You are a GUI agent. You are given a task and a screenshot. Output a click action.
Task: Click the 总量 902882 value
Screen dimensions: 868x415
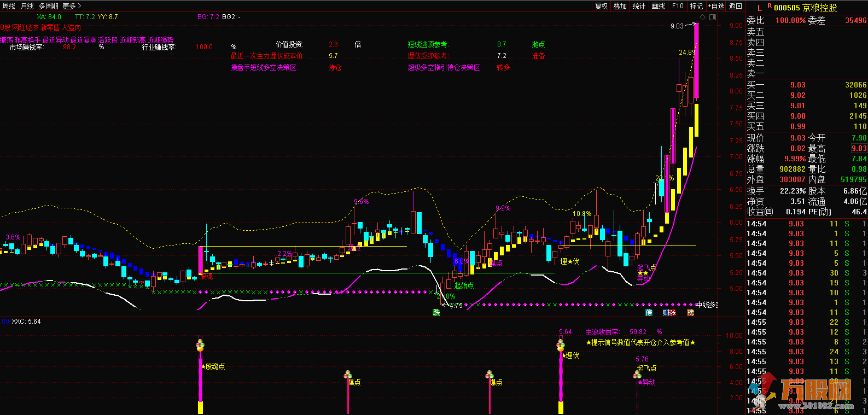coord(792,169)
